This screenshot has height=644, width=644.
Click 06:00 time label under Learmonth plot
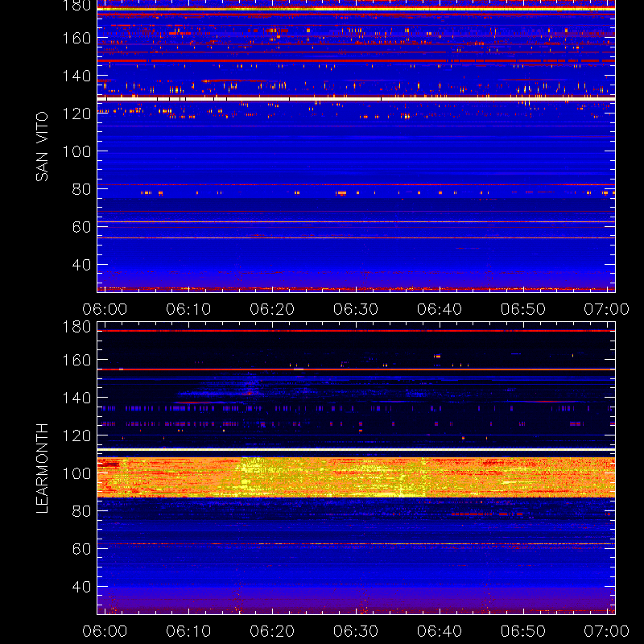(x=105, y=631)
